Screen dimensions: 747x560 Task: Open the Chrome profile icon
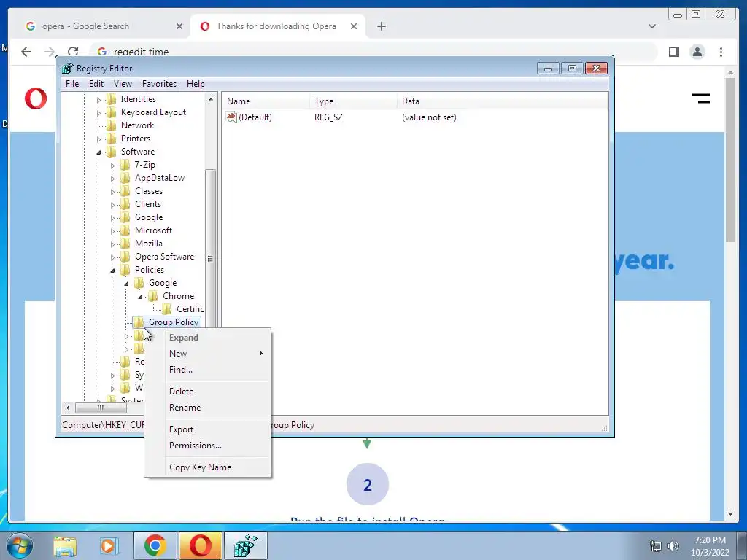click(697, 52)
